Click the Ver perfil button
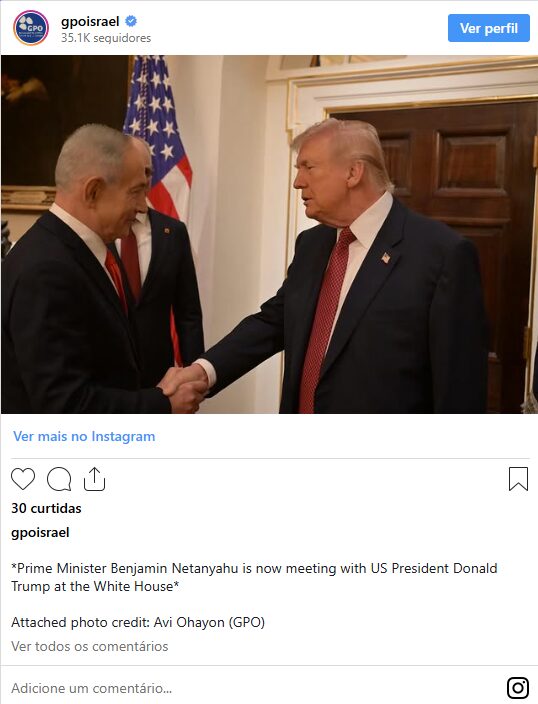538x704 pixels. 489,28
